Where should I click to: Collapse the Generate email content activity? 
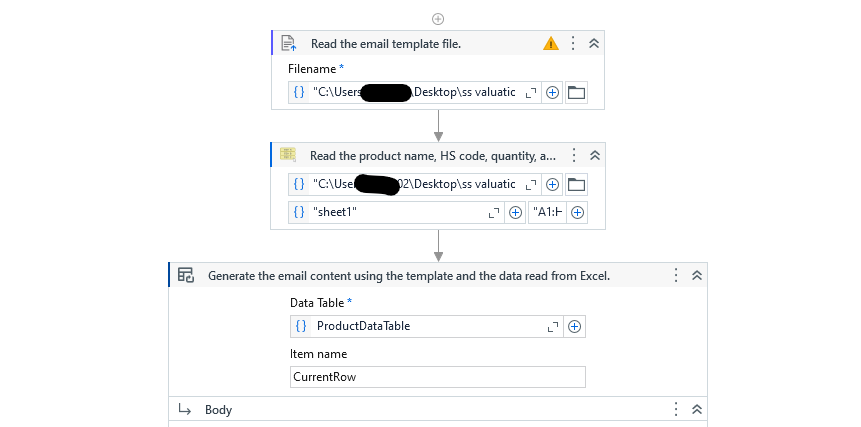(x=697, y=275)
